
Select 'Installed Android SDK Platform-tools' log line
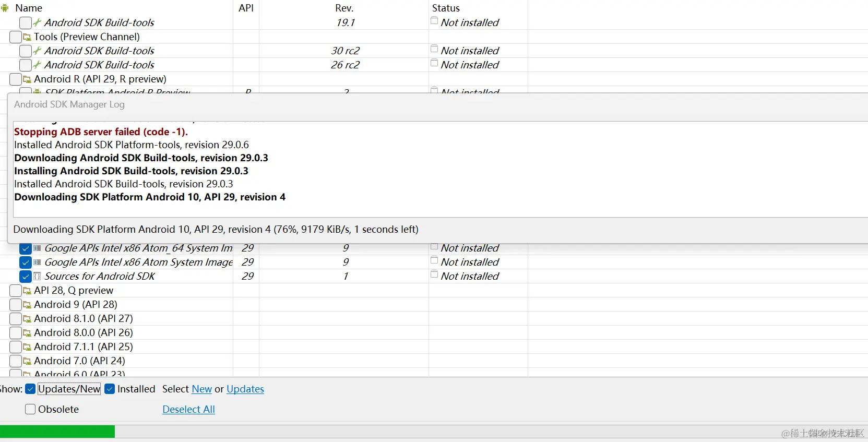pyautogui.click(x=132, y=145)
